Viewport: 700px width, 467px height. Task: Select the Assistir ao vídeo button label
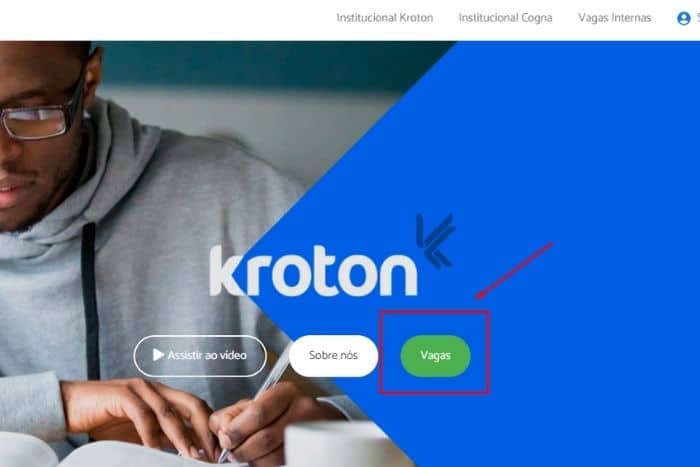(207, 355)
